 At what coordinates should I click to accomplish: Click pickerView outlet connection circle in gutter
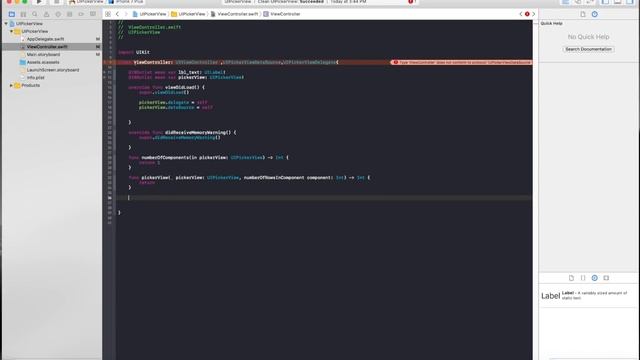[104, 77]
